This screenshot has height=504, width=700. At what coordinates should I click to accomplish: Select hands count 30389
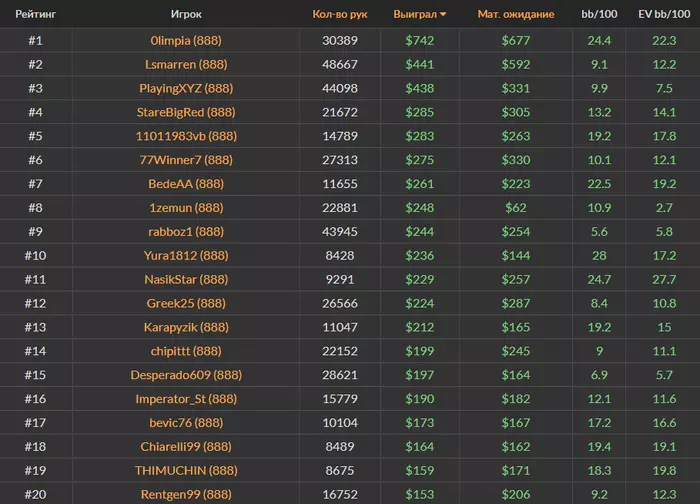[x=340, y=41]
